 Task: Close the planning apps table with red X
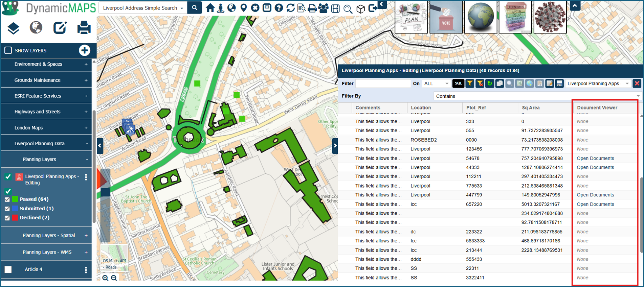coord(637,83)
